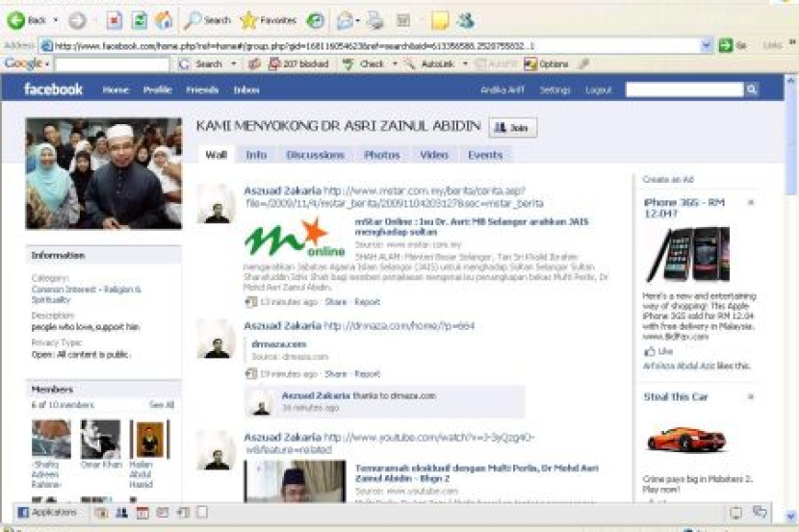Click the Facebook search input field
Image resolution: width=799 pixels, height=532 pixels.
[683, 89]
